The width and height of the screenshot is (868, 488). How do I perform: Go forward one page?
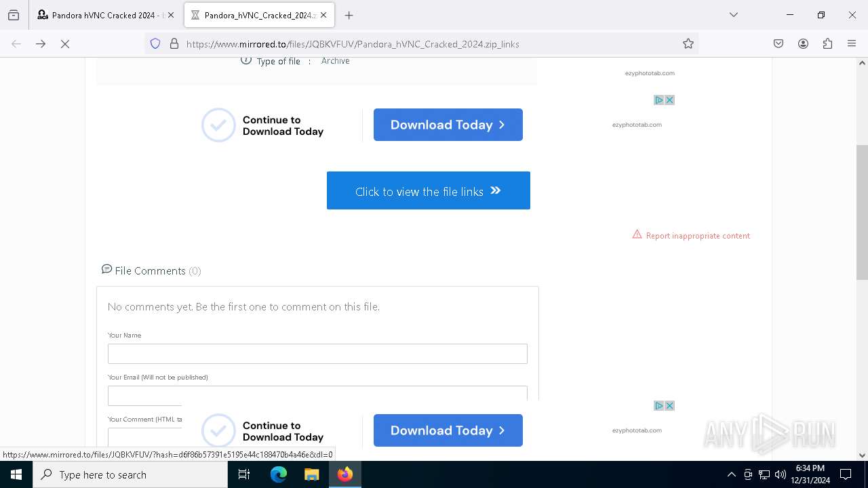[41, 43]
